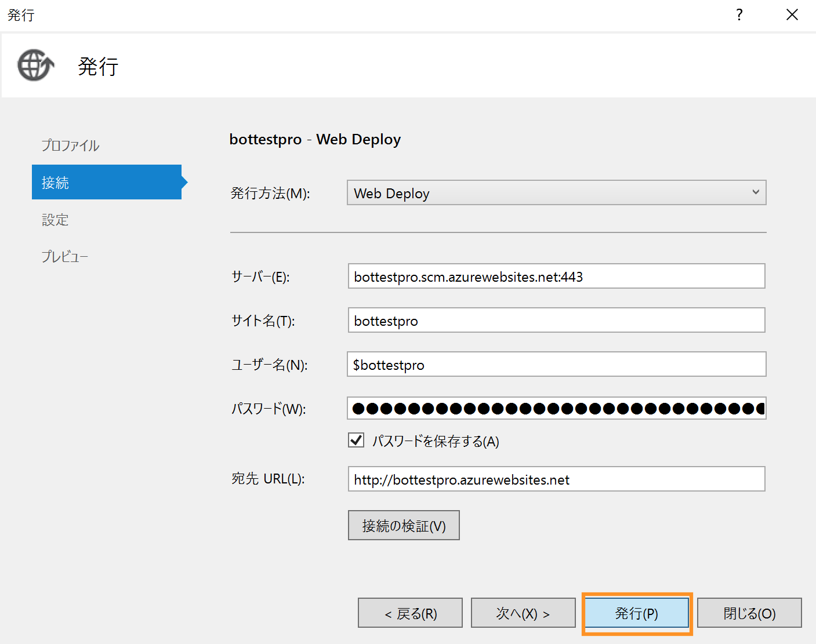Click the サーバー(E): label
The height and width of the screenshot is (644, 816).
click(x=260, y=277)
